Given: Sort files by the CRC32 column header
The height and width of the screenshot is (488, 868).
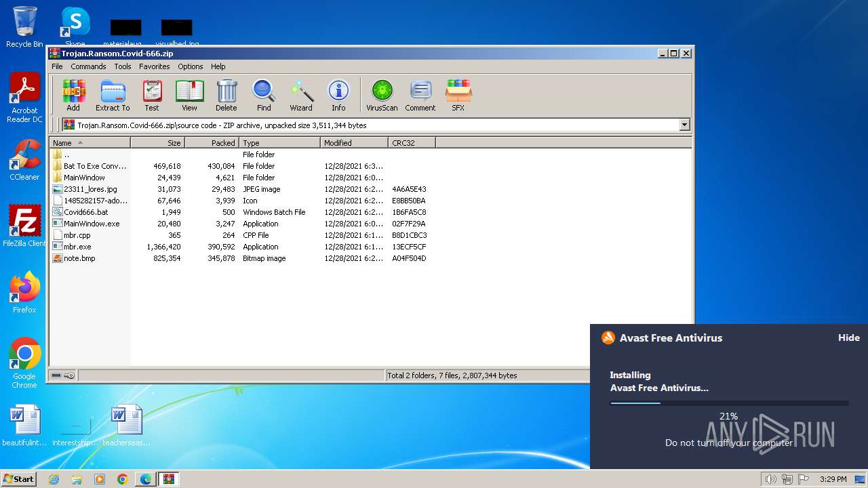Looking at the screenshot, I should pos(412,143).
